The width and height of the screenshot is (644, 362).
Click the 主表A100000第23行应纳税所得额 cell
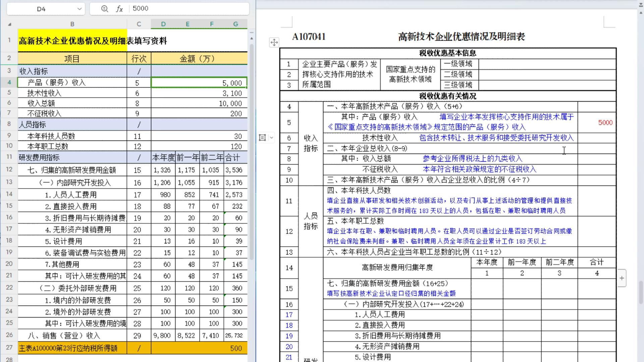[x=72, y=348]
